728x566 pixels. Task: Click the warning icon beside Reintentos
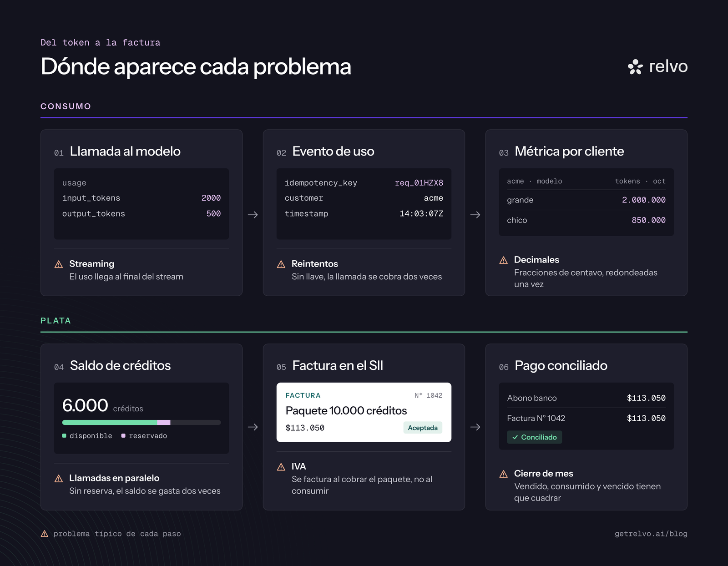coord(281,264)
